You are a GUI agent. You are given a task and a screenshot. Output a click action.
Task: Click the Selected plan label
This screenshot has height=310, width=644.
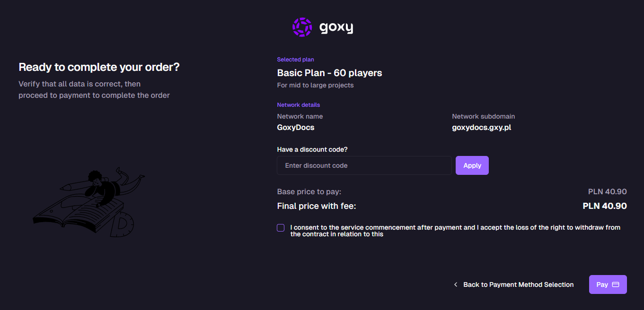295,59
